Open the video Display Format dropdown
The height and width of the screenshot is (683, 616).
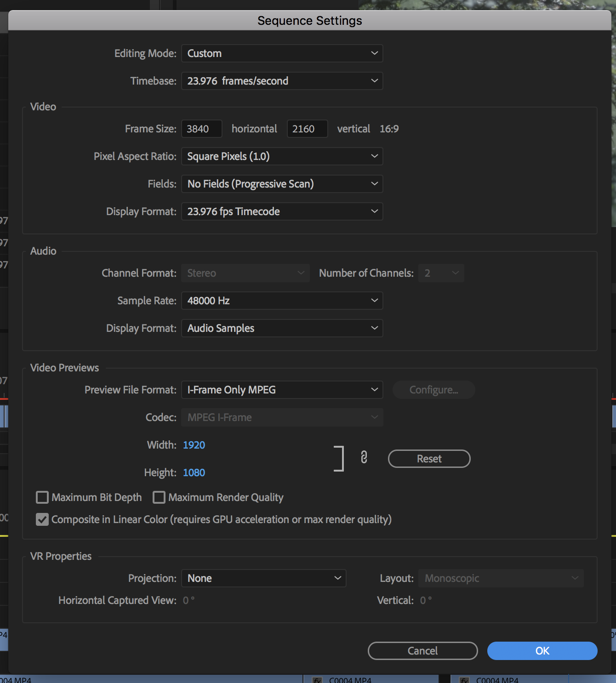[x=282, y=211]
